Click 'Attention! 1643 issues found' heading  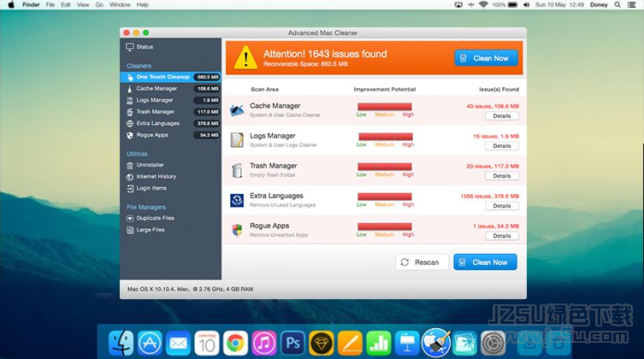tap(325, 54)
